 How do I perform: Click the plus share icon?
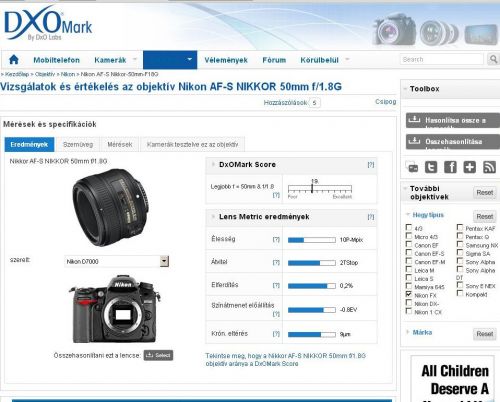tap(470, 167)
